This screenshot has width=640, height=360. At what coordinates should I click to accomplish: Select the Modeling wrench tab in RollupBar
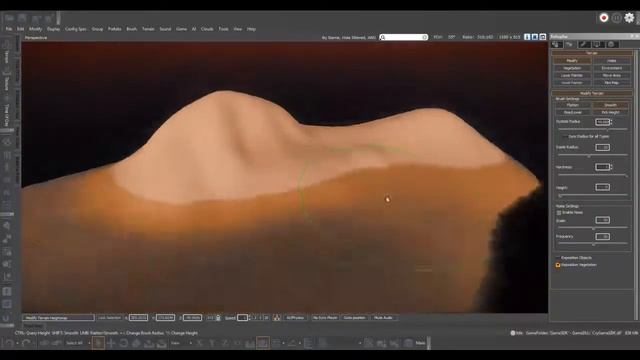583,44
